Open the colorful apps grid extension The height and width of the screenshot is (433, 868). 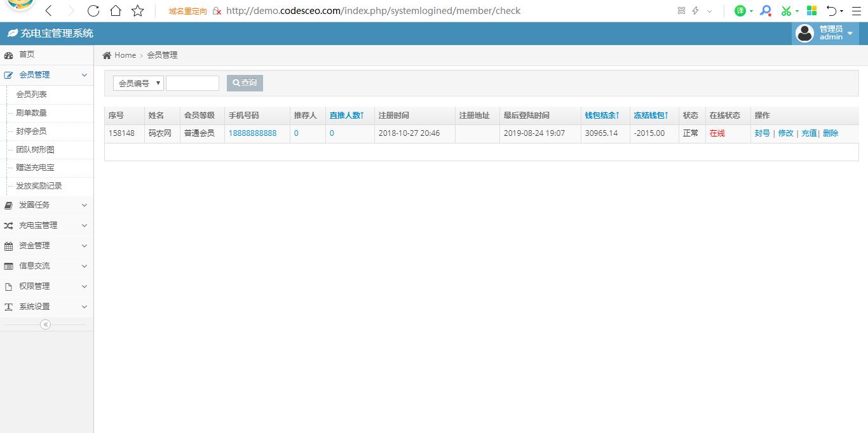click(811, 11)
